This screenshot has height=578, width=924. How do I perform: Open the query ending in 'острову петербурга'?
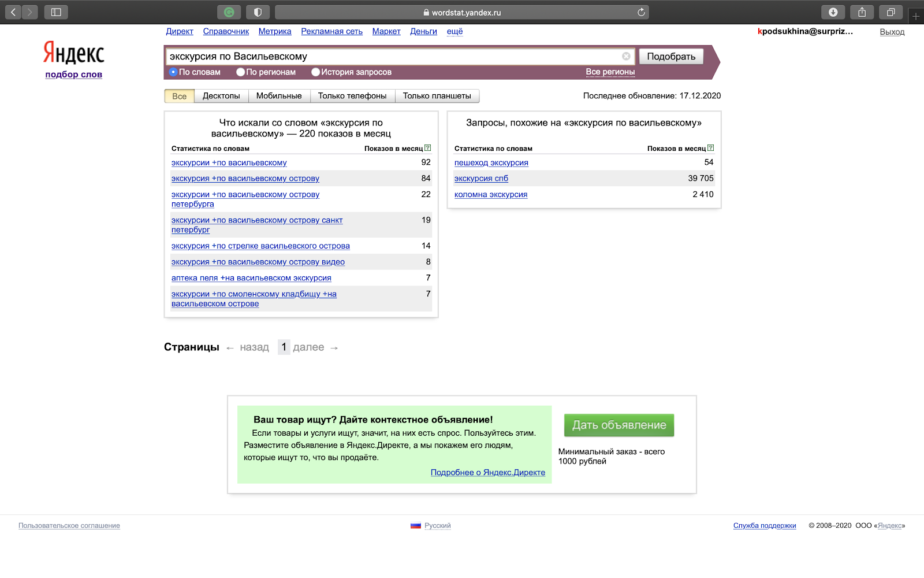tap(245, 199)
